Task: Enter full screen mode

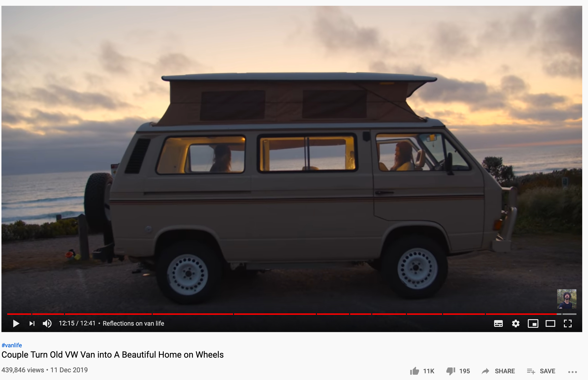Action: 568,323
